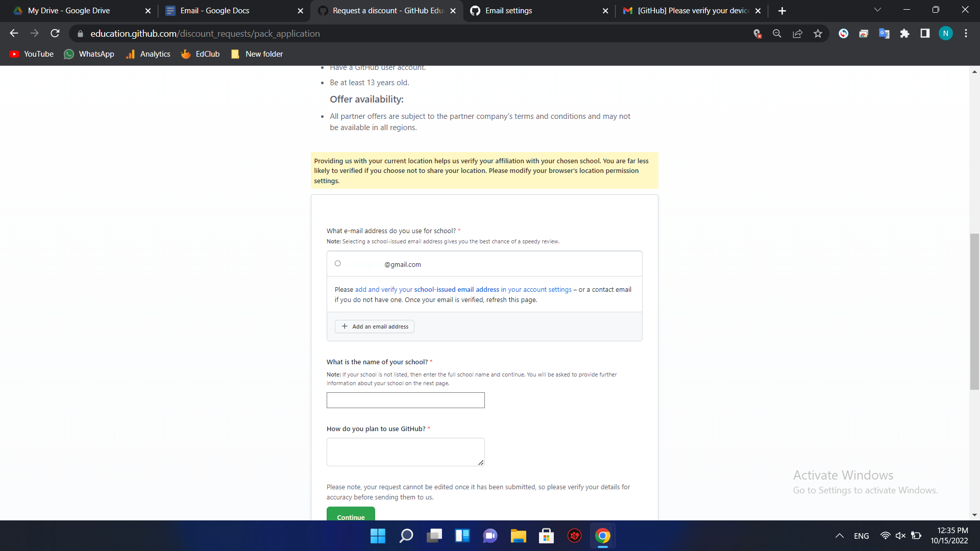The image size is (980, 551).
Task: Click the share page icon
Action: click(797, 34)
